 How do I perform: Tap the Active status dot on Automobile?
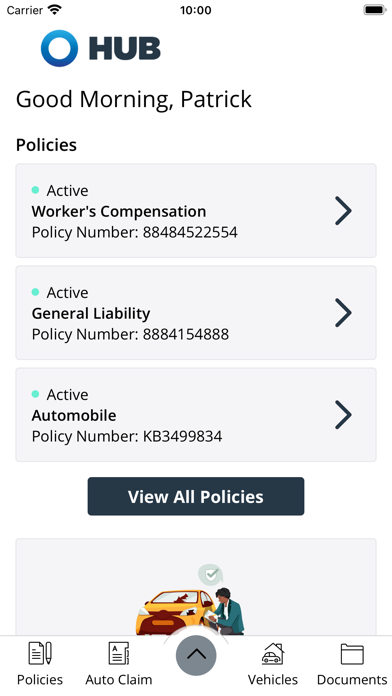(36, 394)
